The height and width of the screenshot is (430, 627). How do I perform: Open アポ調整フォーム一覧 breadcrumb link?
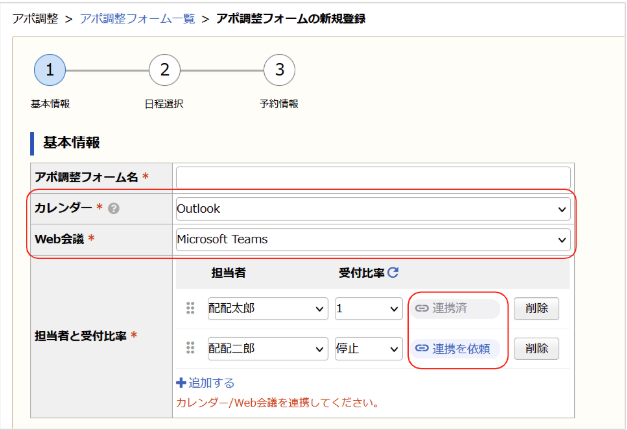tap(136, 19)
